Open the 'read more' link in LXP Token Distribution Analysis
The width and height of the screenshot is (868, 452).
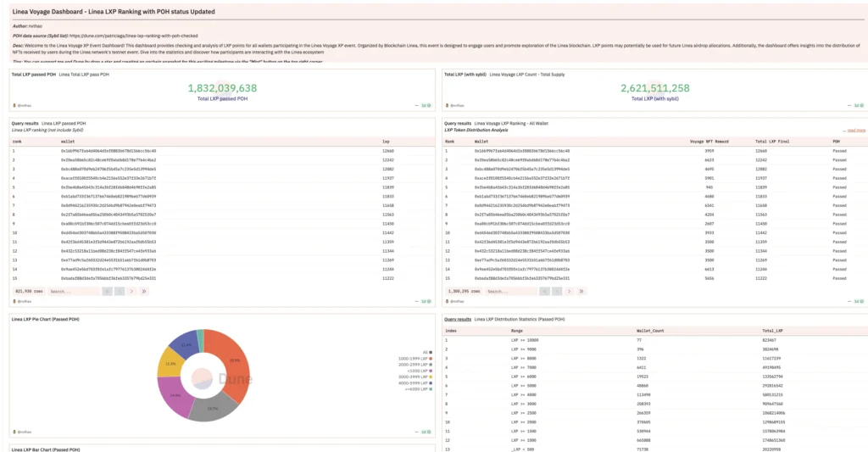click(856, 130)
